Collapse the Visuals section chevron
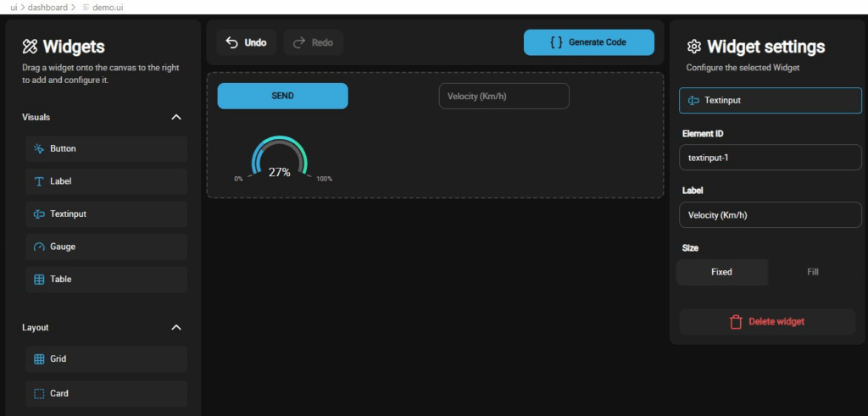Image resolution: width=868 pixels, height=416 pixels. point(176,117)
